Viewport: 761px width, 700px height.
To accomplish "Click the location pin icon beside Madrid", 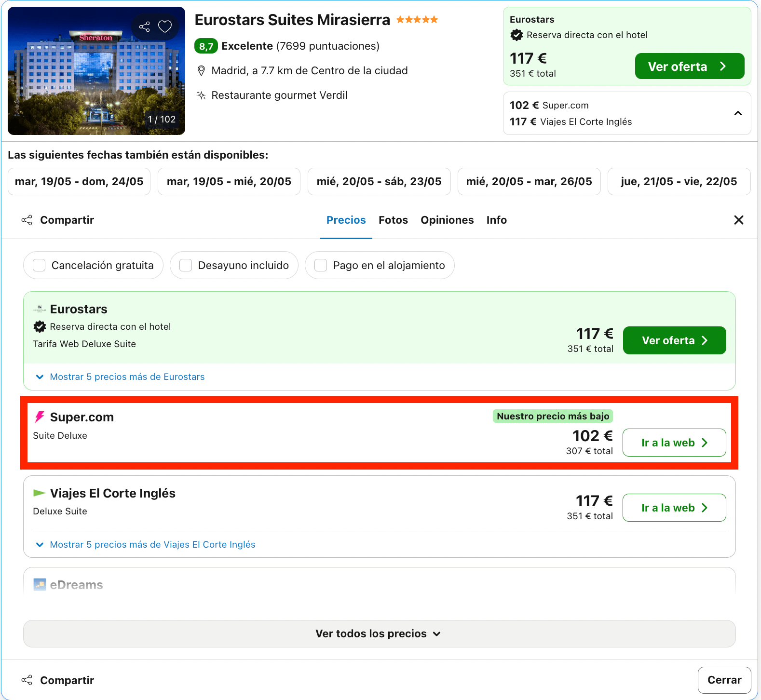I will [x=202, y=71].
